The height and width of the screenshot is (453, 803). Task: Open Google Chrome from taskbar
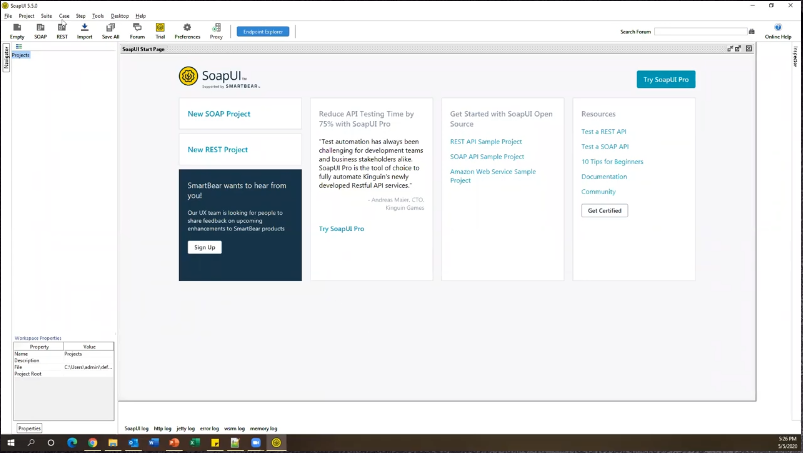pyautogui.click(x=93, y=443)
